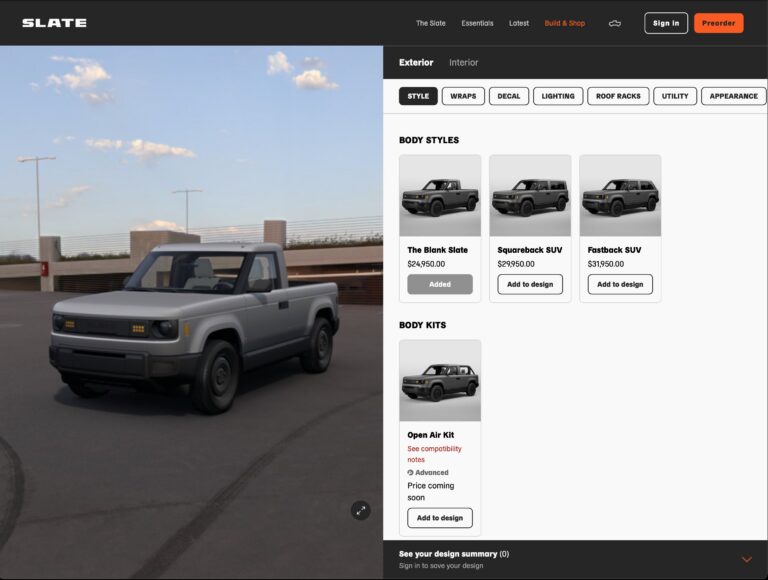Select the UTILITY category pill

675,96
